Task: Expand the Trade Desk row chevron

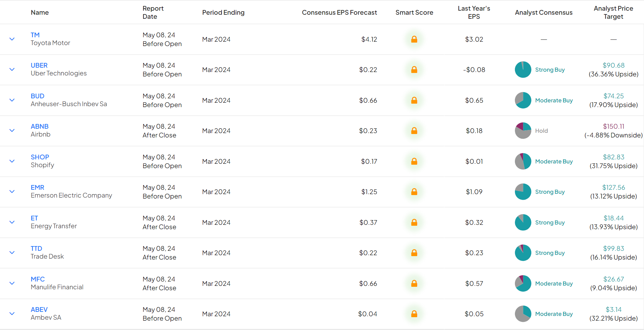Action: [x=12, y=253]
